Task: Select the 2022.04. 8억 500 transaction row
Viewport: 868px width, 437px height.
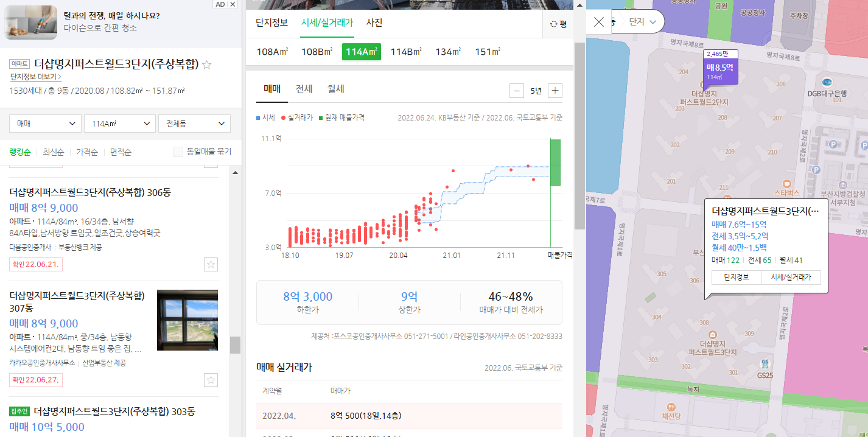Action: point(409,416)
